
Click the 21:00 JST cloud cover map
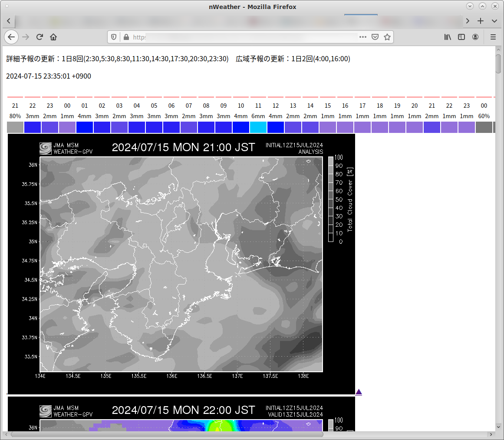pyautogui.click(x=181, y=264)
